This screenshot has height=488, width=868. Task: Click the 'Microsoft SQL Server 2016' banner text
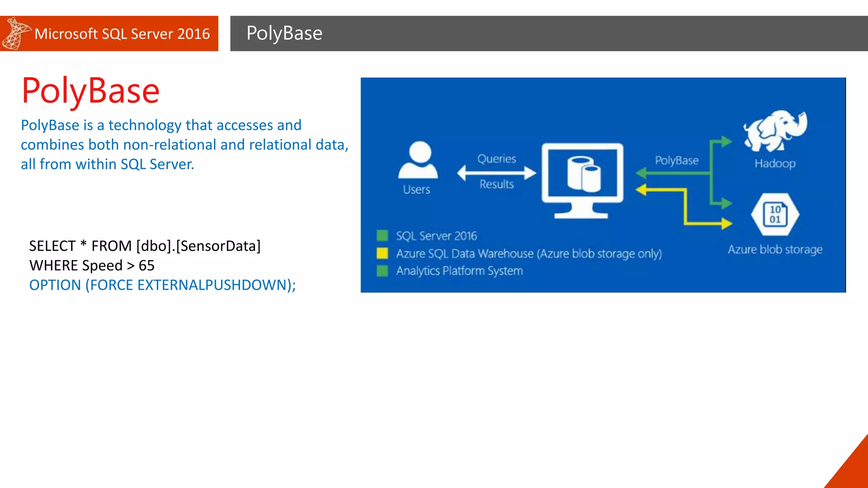(x=122, y=33)
